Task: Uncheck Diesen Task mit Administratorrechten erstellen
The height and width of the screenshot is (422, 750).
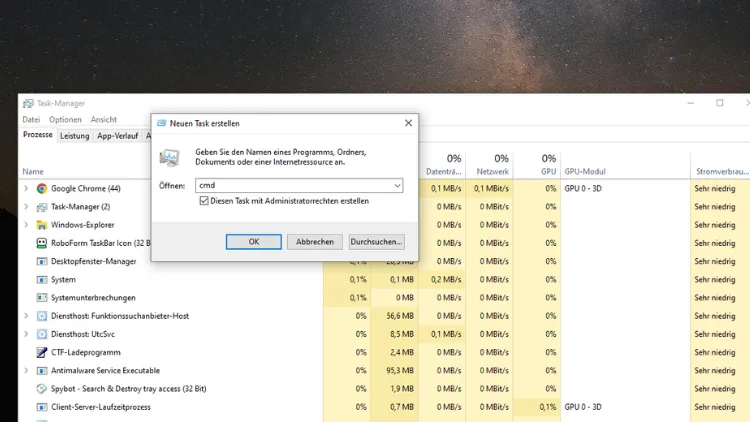Action: click(x=204, y=201)
